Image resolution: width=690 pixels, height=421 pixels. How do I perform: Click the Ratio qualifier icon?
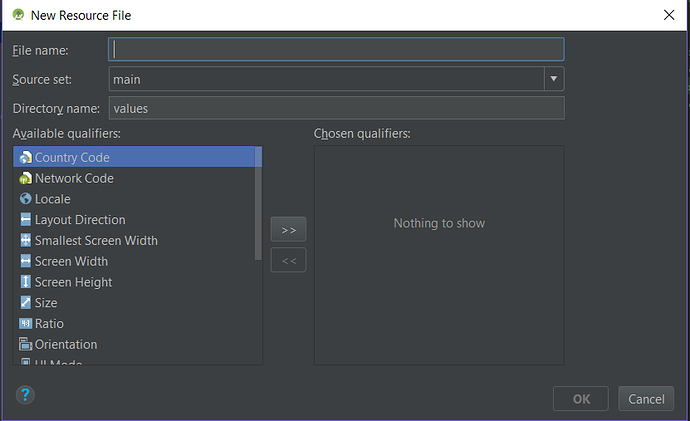(26, 323)
